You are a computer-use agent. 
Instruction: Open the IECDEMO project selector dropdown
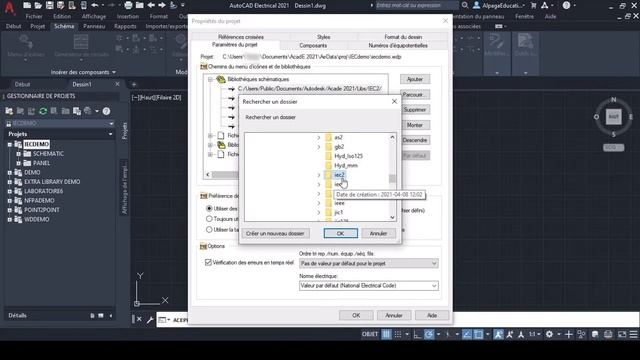tap(111, 123)
